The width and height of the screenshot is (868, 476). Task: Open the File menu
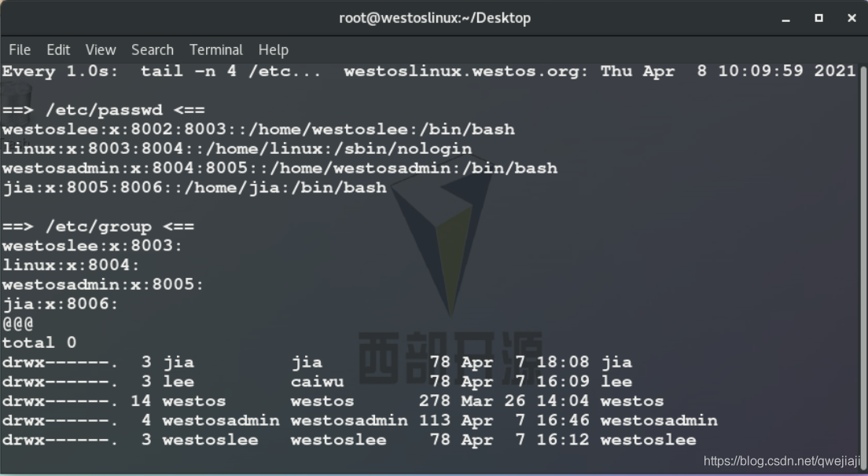[x=20, y=49]
